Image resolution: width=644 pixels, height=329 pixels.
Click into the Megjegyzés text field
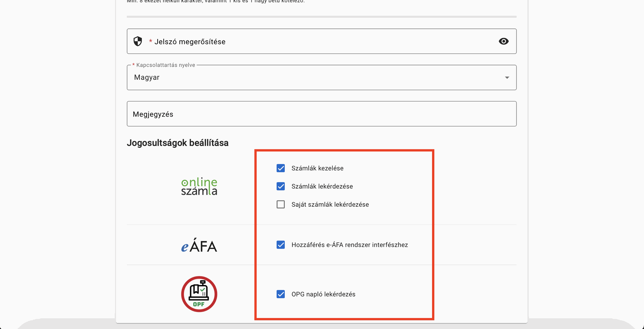pos(322,114)
